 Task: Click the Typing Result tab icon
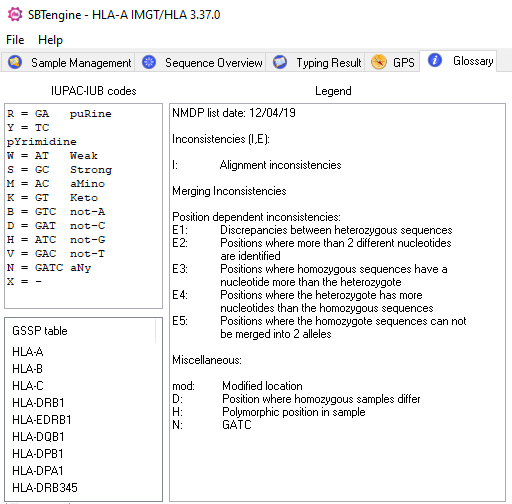tap(280, 62)
